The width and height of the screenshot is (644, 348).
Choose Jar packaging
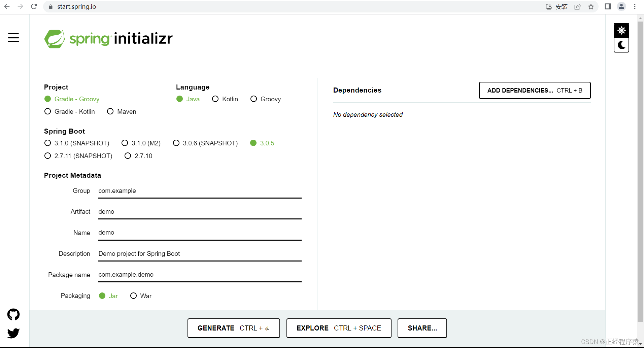coord(108,296)
